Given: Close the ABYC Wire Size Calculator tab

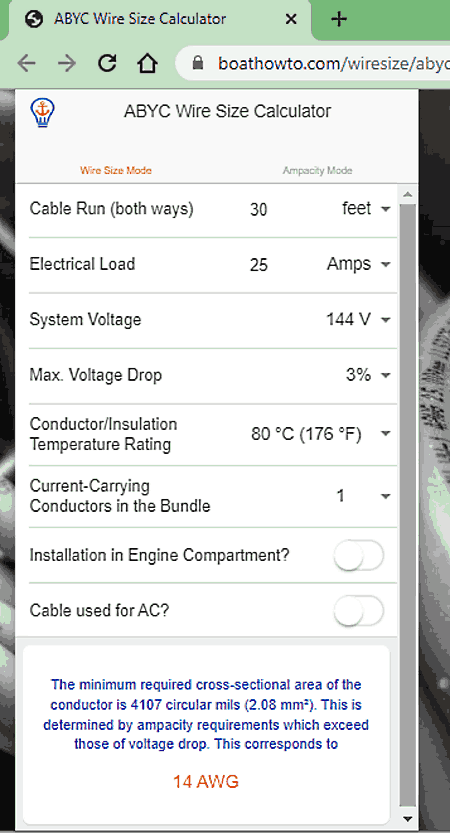Looking at the screenshot, I should pos(291,19).
